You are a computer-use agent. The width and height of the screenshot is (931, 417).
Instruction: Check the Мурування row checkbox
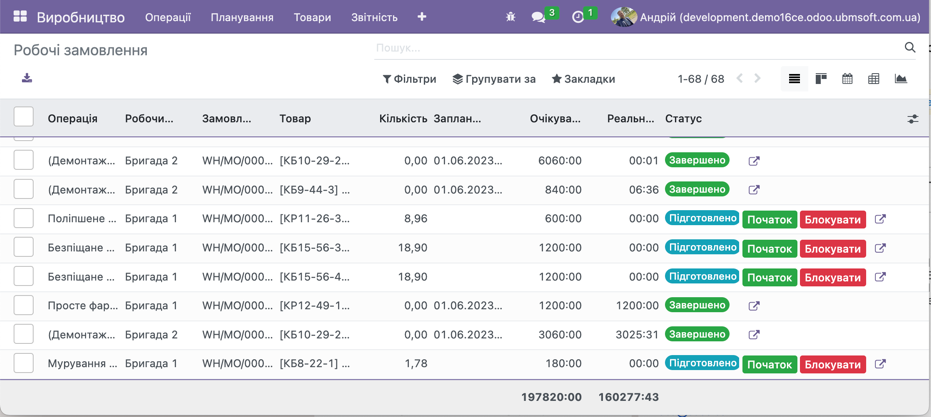coord(24,364)
